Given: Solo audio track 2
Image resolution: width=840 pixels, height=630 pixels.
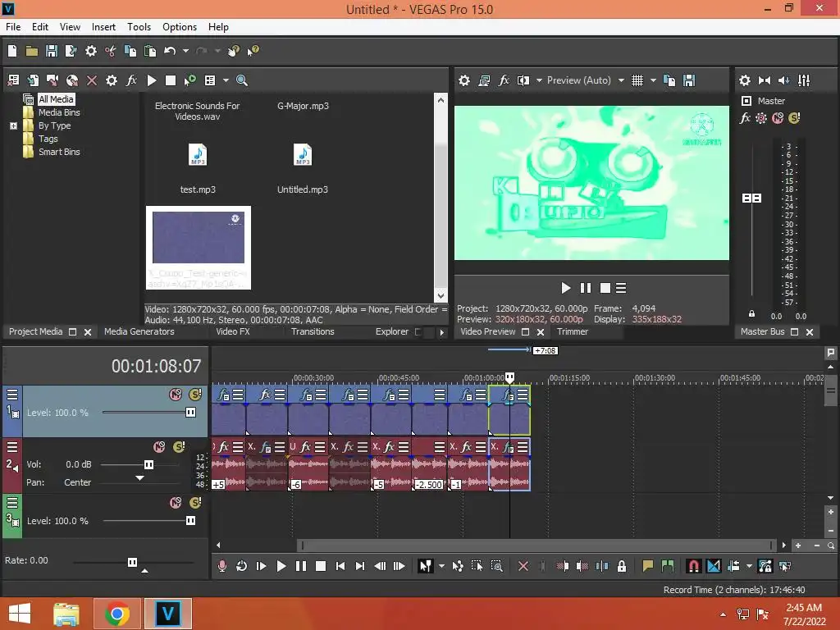Looking at the screenshot, I should (179, 447).
